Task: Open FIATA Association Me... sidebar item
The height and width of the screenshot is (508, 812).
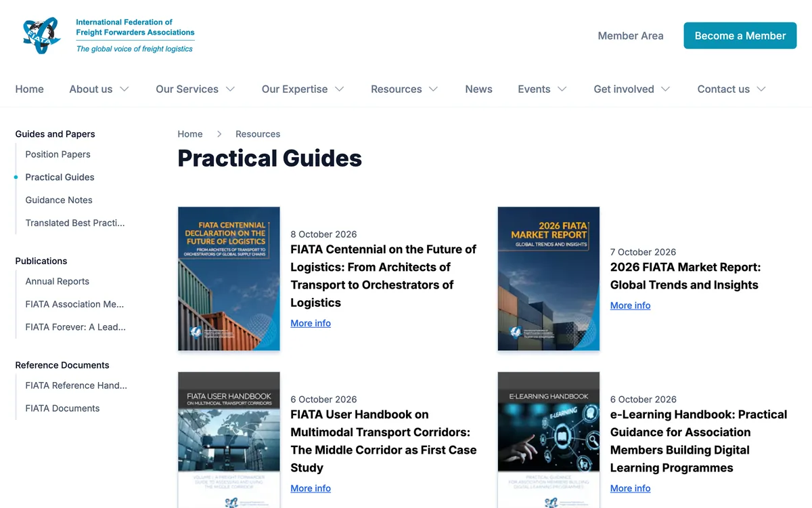Action: pos(74,305)
